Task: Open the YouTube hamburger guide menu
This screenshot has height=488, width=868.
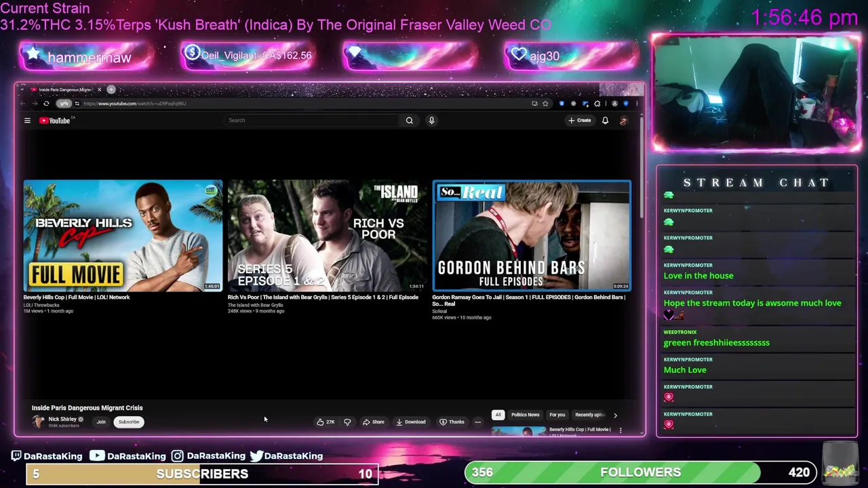Action: pyautogui.click(x=27, y=121)
